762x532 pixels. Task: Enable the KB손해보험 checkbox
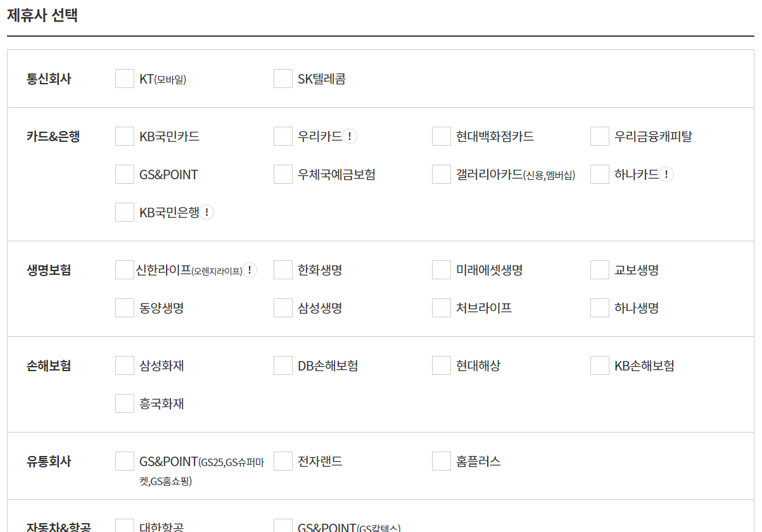pyautogui.click(x=600, y=365)
